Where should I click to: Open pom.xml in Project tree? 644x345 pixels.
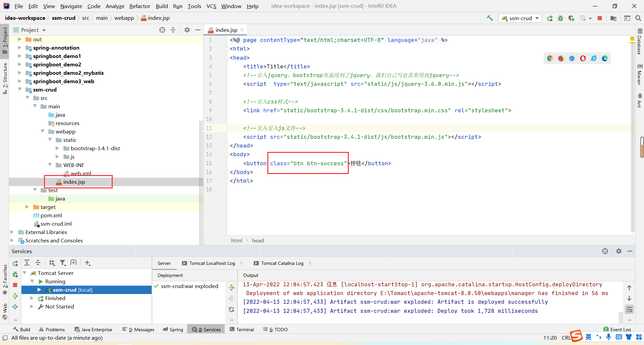(51, 215)
